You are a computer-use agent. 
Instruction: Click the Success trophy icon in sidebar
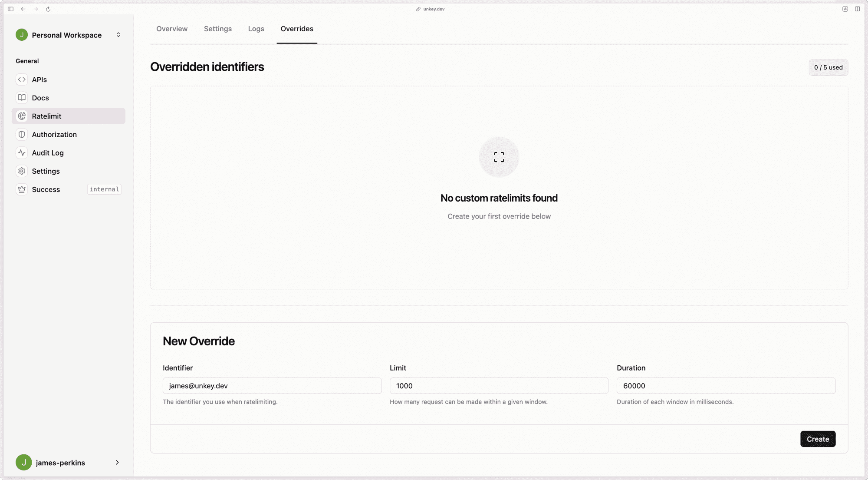(x=21, y=189)
